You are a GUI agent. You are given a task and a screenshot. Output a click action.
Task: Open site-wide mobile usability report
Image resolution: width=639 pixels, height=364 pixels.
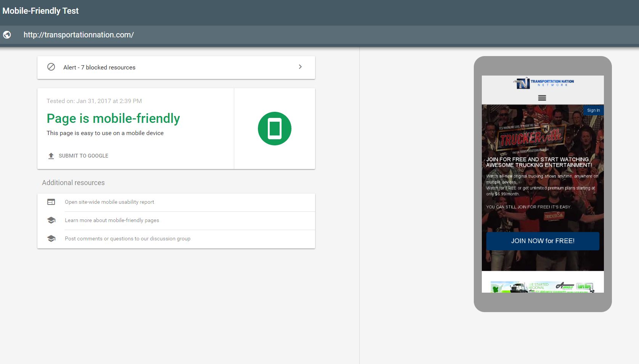pos(109,202)
